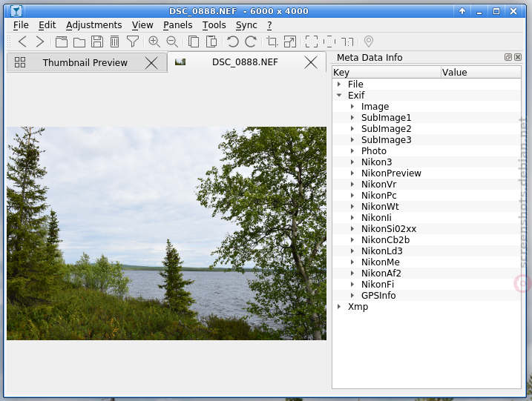Screen dimensions: 532x401
Task: Select the NikonIi row
Action: click(427, 218)
